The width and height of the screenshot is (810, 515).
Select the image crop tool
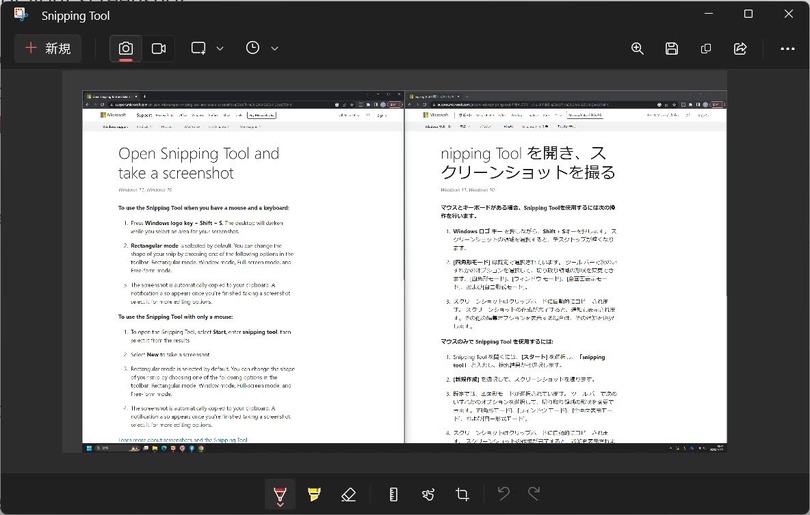coord(462,494)
